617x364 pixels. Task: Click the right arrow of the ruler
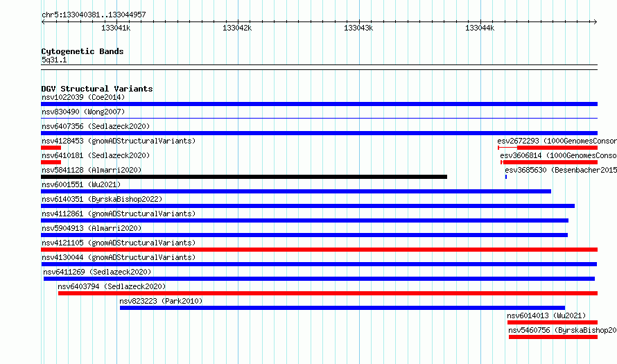596,21
